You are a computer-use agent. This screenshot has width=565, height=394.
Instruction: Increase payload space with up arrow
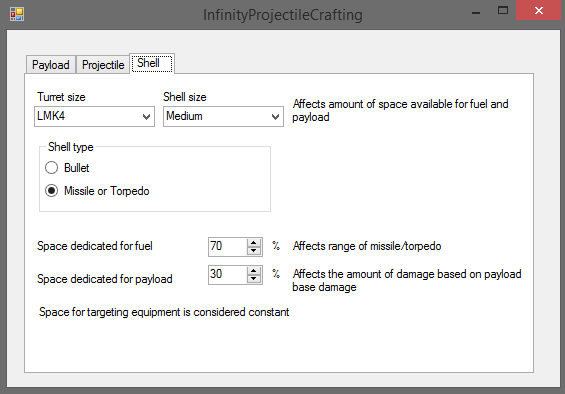(x=254, y=271)
